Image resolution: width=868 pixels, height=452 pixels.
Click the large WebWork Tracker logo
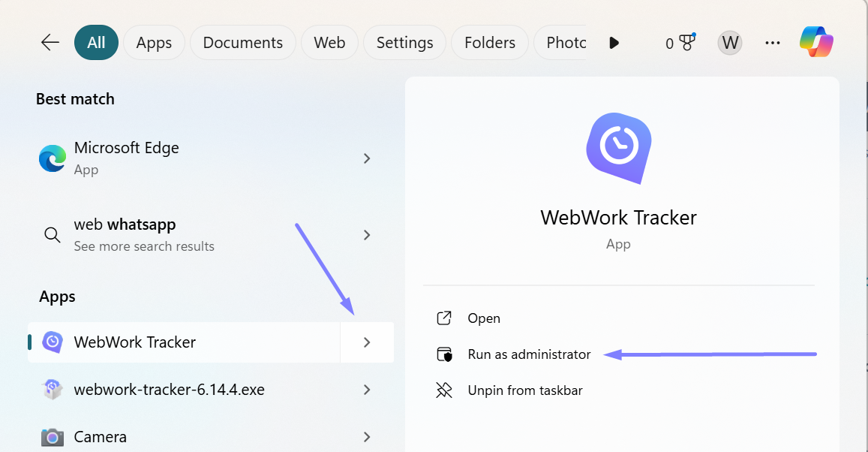[x=618, y=147]
